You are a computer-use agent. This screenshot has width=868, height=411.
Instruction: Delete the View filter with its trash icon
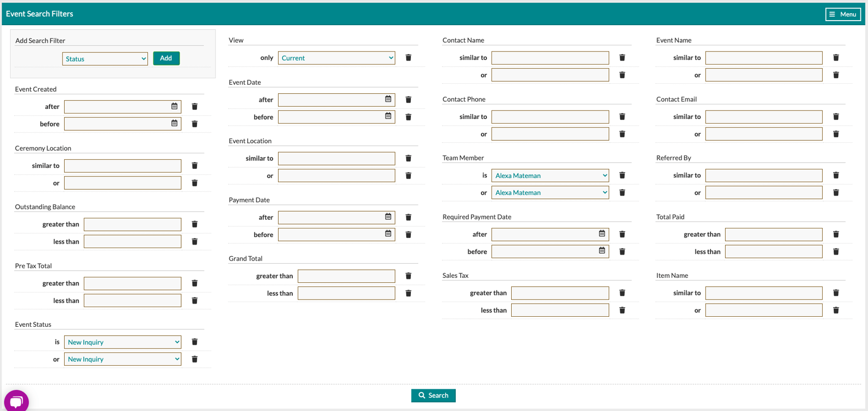[408, 58]
